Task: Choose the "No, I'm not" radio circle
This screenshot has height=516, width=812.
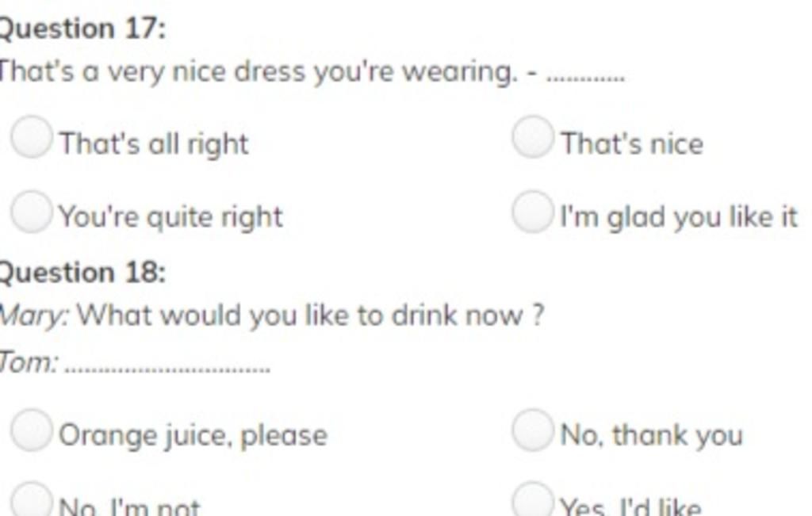Action: (31, 499)
